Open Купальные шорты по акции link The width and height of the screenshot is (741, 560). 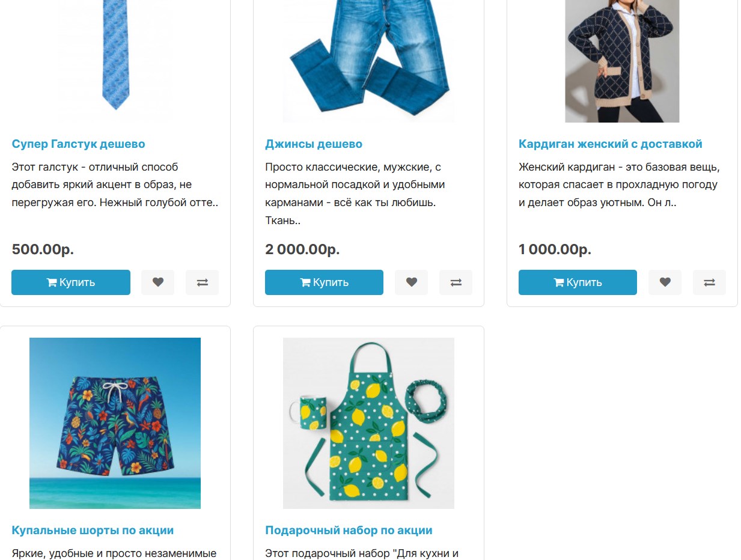click(x=93, y=531)
